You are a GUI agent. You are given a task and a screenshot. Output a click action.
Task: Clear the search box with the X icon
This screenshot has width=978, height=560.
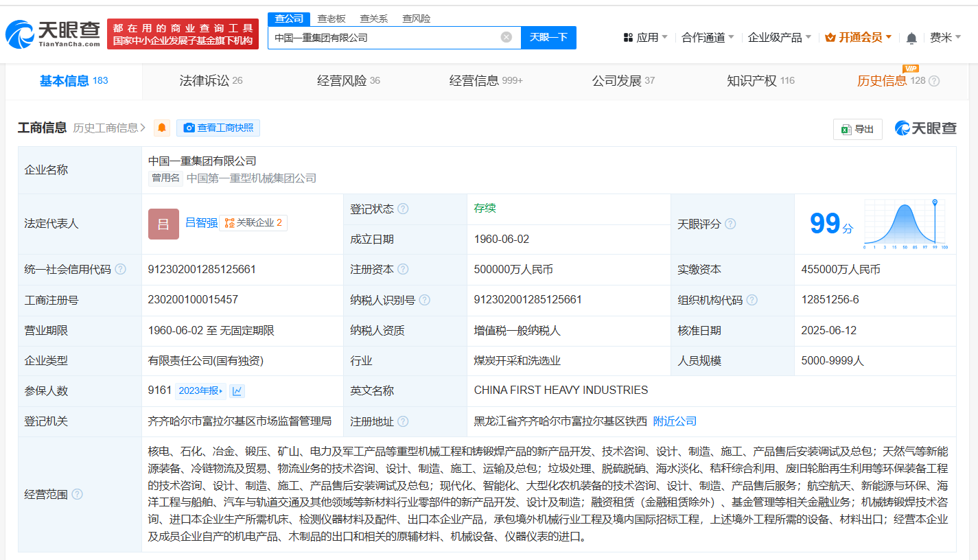(507, 37)
